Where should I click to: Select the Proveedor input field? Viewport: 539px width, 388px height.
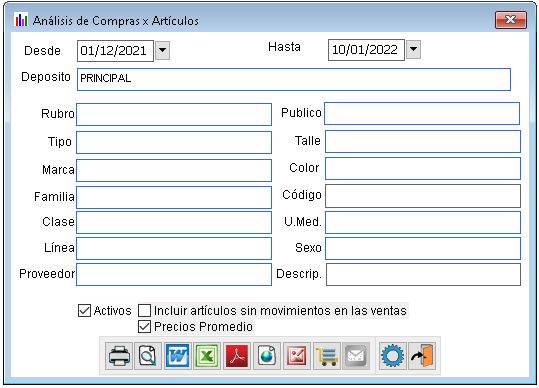[x=174, y=274]
